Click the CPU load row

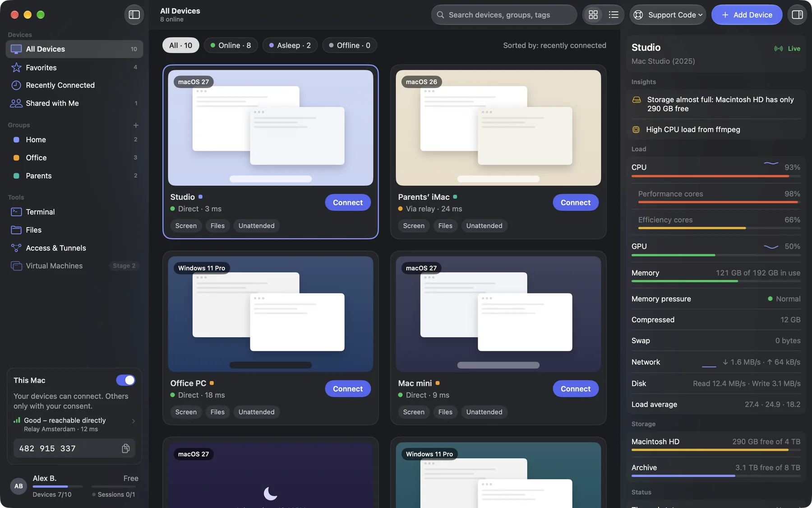click(x=716, y=169)
